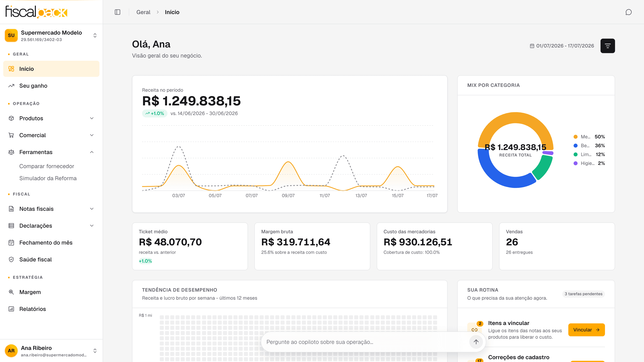Screen dimensions: 644x362
Task: Open the chat bubble icon
Action: (629, 12)
